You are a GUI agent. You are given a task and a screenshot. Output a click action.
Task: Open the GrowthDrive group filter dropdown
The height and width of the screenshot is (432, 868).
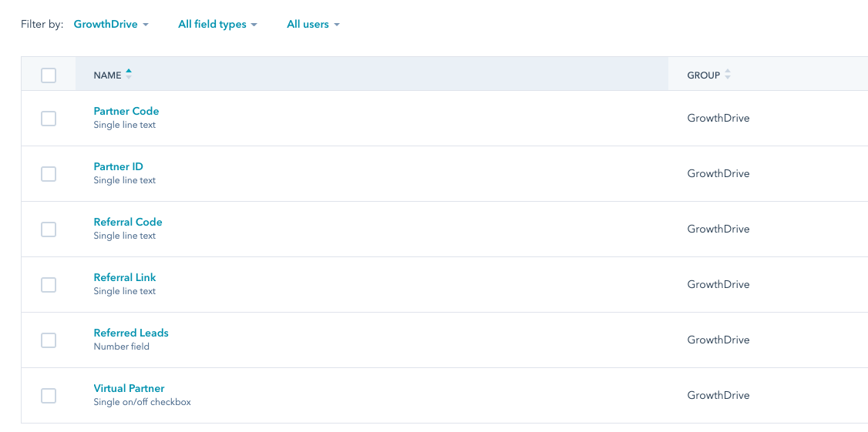tap(111, 25)
